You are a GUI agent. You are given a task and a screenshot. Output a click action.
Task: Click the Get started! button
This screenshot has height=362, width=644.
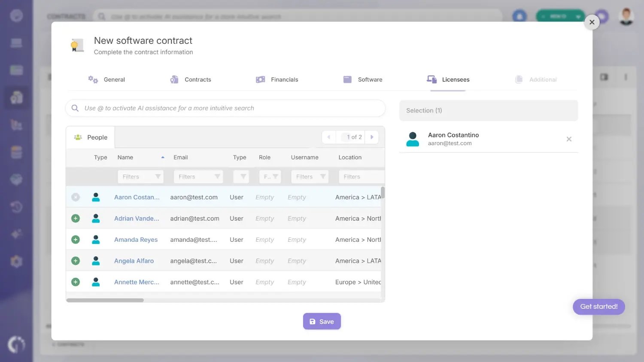[598, 307]
